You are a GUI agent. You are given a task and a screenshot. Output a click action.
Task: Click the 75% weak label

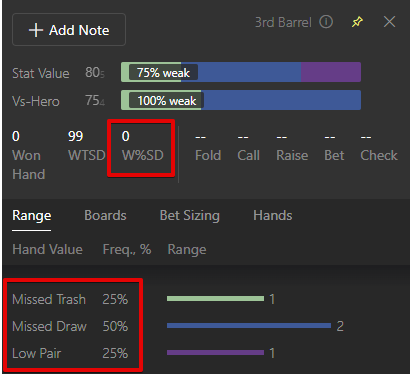163,72
